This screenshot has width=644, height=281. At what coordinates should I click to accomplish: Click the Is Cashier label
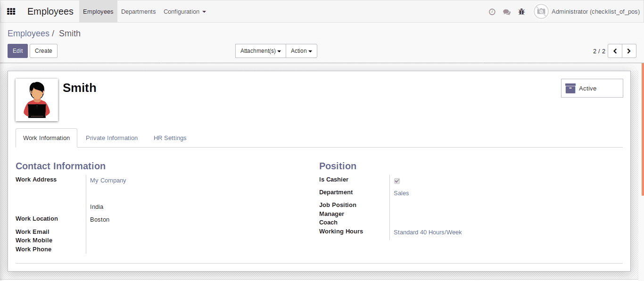[x=334, y=180]
